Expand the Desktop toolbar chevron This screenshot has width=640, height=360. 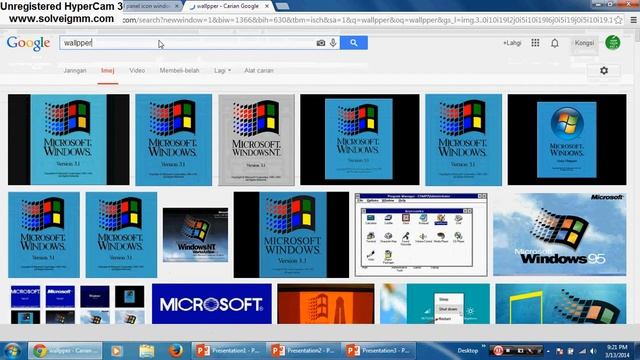pos(484,347)
